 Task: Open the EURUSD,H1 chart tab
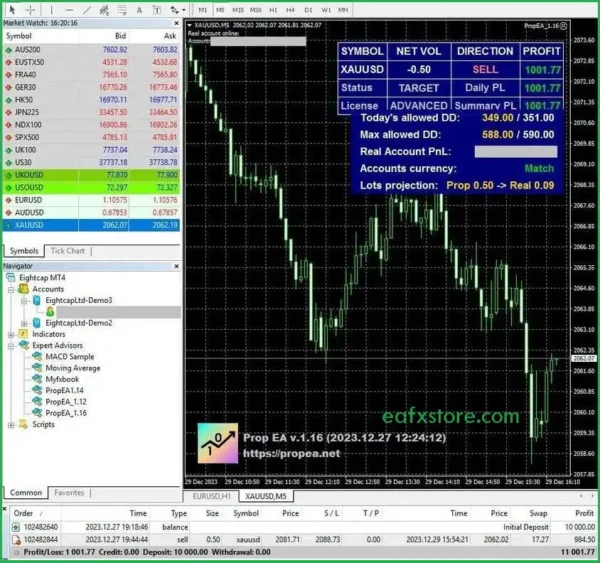211,496
